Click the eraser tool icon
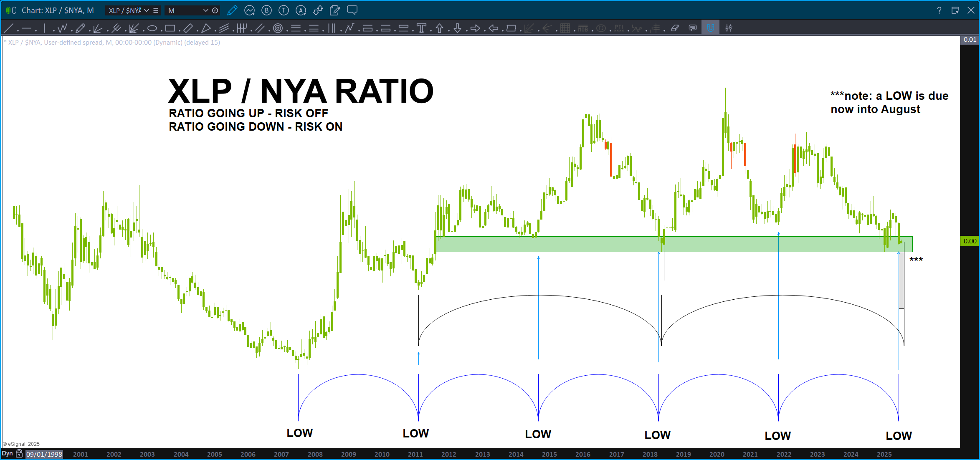Viewport: 980px width, 460px height. point(675,28)
